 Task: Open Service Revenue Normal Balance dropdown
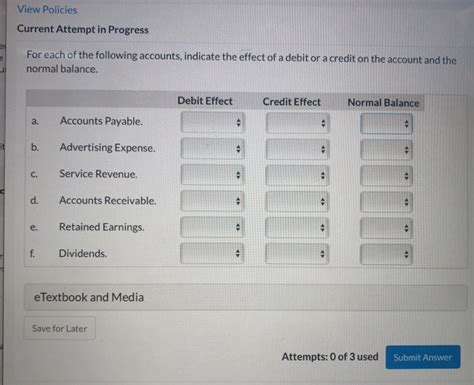coord(386,176)
